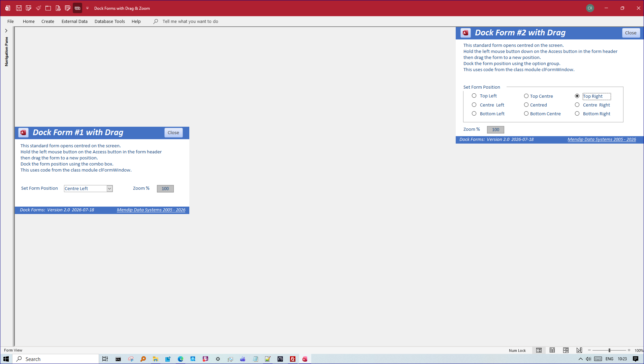Click the Access icon in the Dock Form #1 header

pyautogui.click(x=23, y=132)
